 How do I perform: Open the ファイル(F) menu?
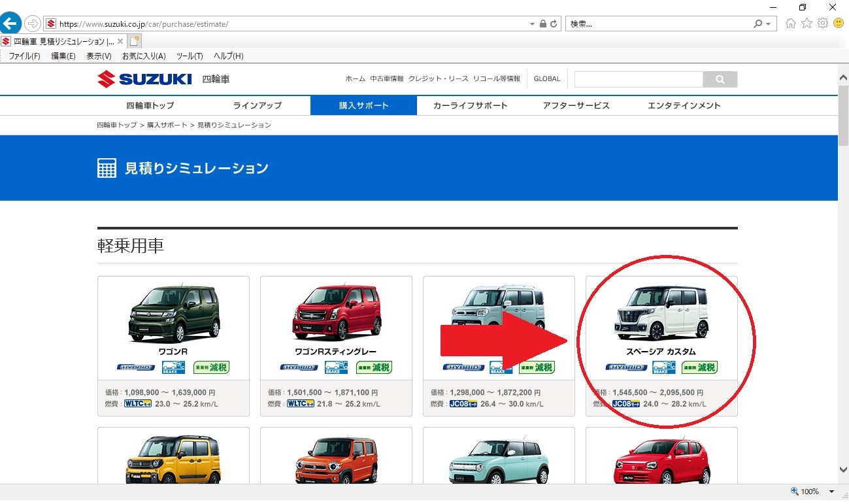click(24, 56)
